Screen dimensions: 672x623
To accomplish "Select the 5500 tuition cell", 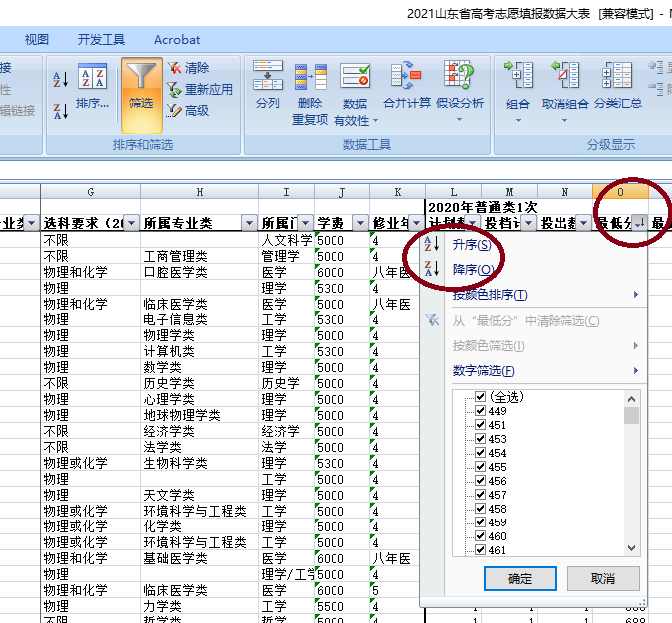I will pyautogui.click(x=342, y=606).
